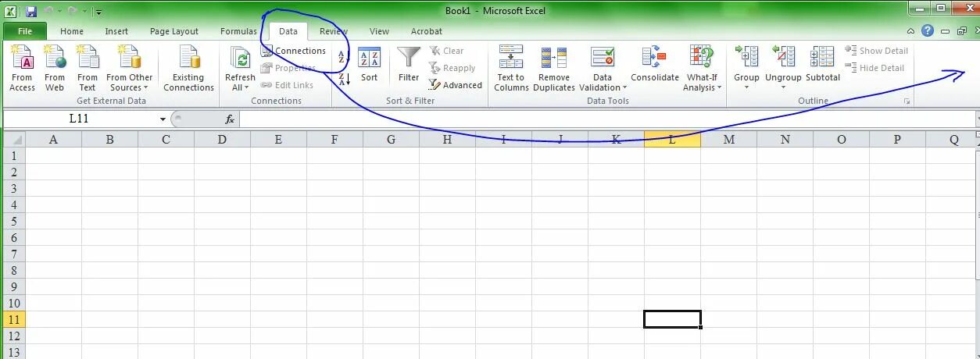The image size is (980, 359).
Task: Select column G header
Action: pos(391,139)
